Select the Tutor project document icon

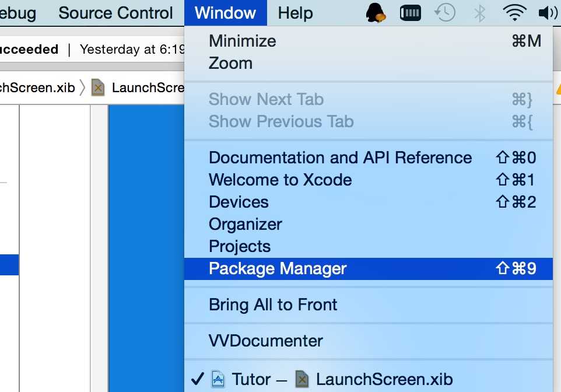click(x=218, y=379)
